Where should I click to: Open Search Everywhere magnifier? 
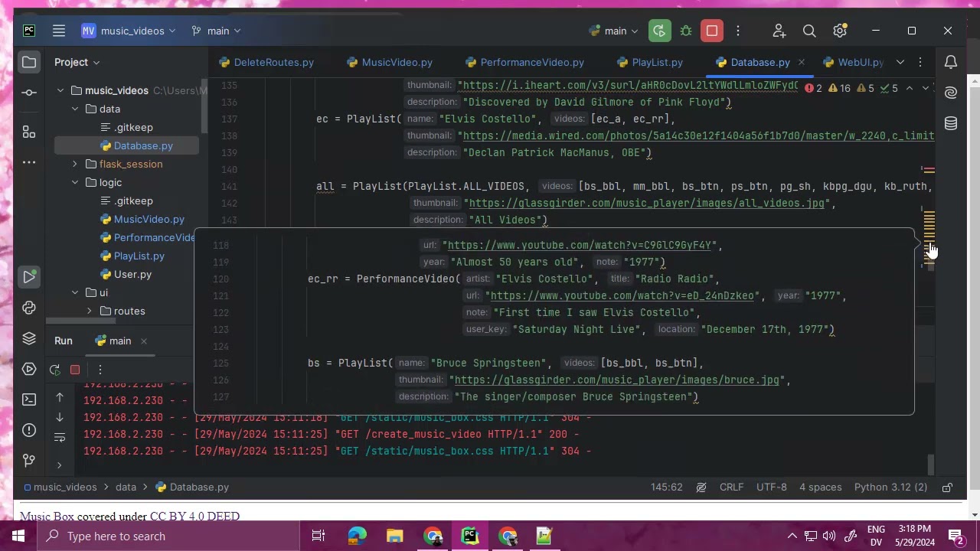(809, 31)
